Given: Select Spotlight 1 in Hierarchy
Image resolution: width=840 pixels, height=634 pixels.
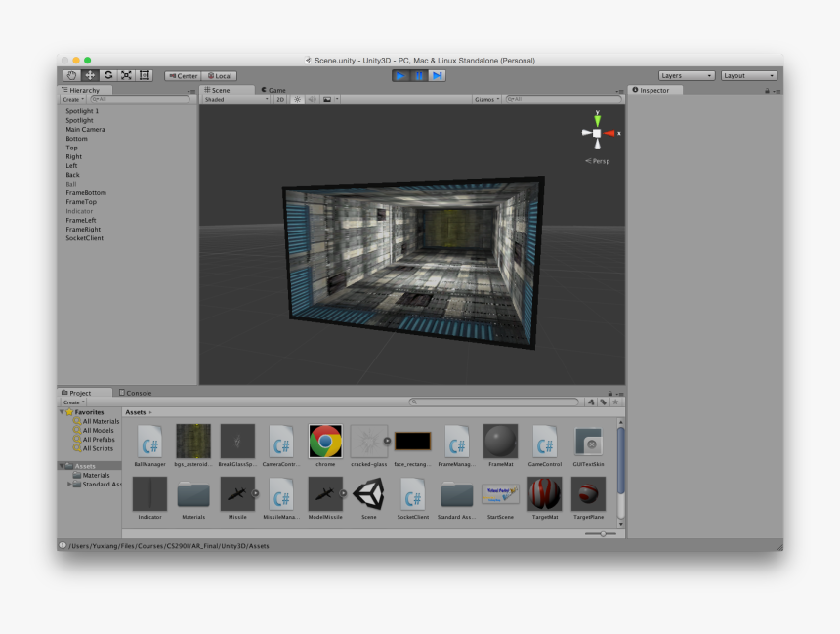Looking at the screenshot, I should pos(82,111).
